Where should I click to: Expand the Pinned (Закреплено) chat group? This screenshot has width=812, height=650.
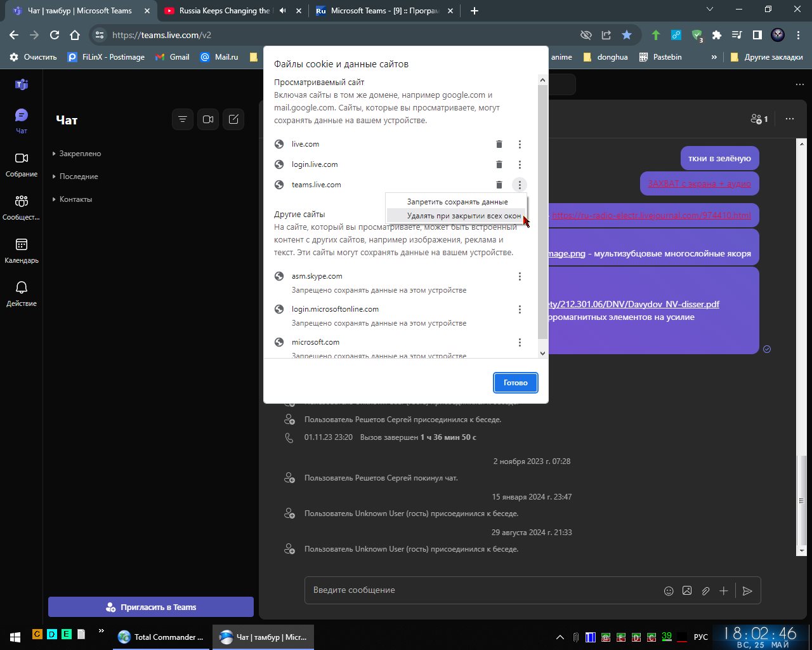[x=80, y=154]
